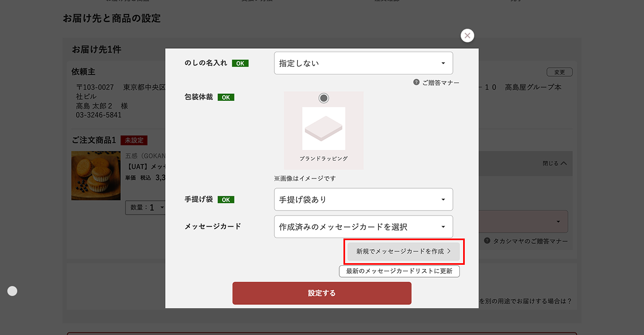Click the 変更 button for 依頼主
Image resolution: width=644 pixels, height=335 pixels.
point(560,72)
